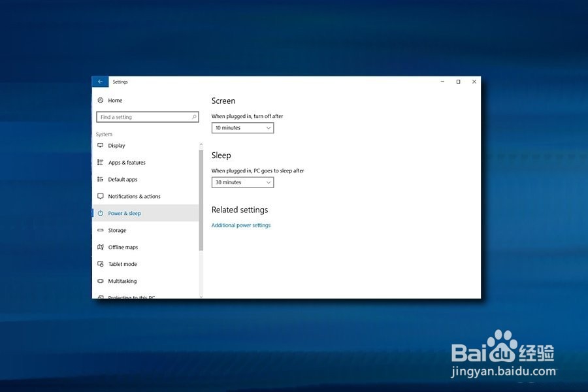
Task: Open the PC sleep time dropdown
Action: coord(242,182)
